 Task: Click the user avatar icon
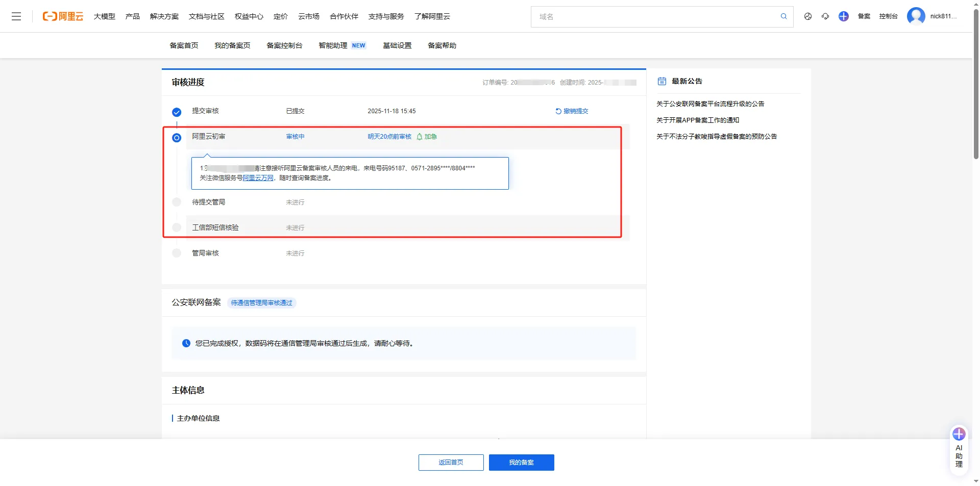click(916, 16)
